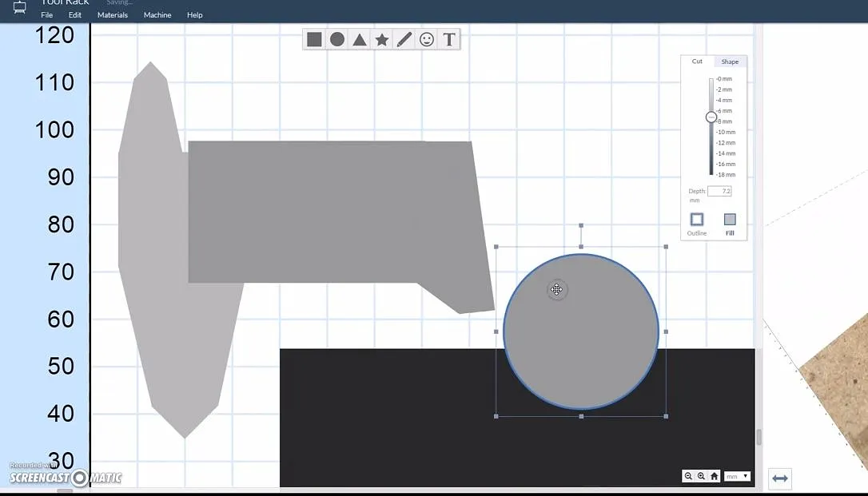
Task: Pick the triangle shape tool
Action: click(x=360, y=39)
